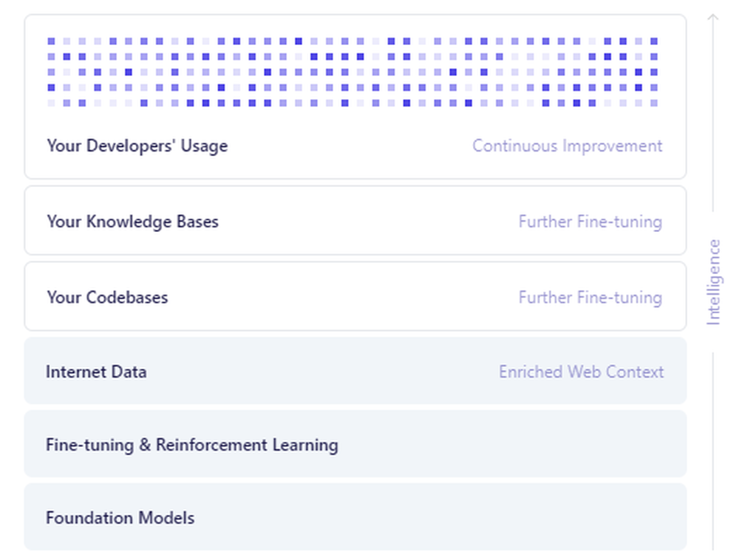Click the dot grid pattern graphic

pos(353,72)
